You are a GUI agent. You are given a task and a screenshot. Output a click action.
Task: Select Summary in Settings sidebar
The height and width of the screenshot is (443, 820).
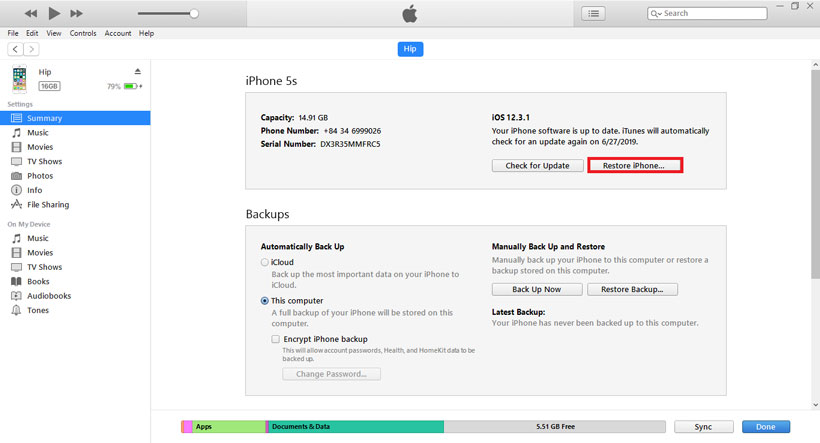click(x=75, y=118)
